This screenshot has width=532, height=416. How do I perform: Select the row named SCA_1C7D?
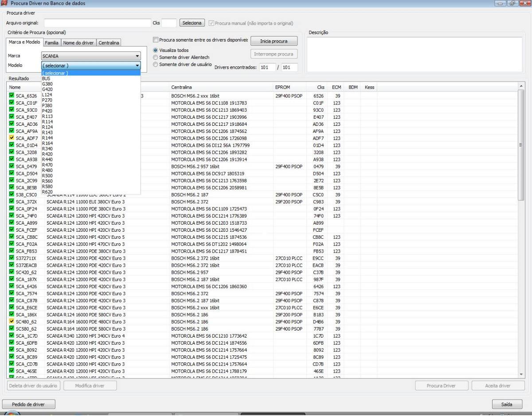coord(262,336)
